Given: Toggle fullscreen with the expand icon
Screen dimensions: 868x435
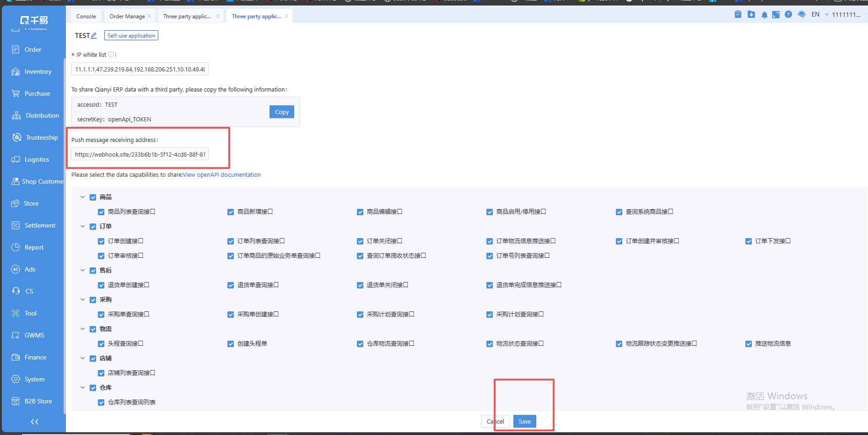Looking at the screenshot, I should point(776,15).
